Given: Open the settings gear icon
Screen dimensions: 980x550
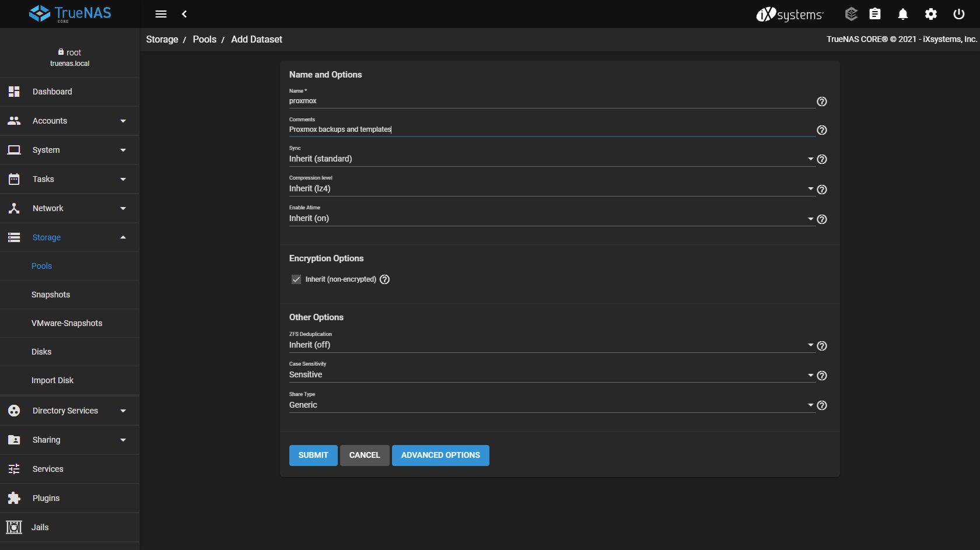Looking at the screenshot, I should pyautogui.click(x=931, y=14).
